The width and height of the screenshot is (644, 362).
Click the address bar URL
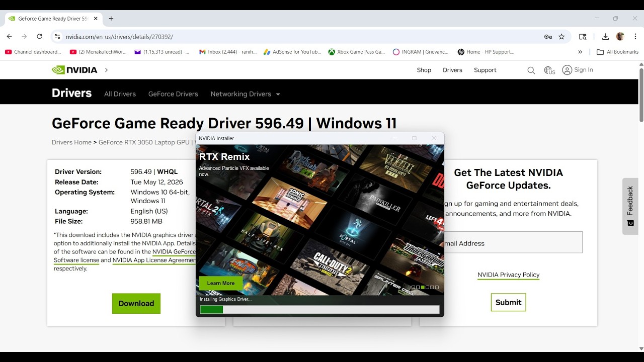(119, 37)
